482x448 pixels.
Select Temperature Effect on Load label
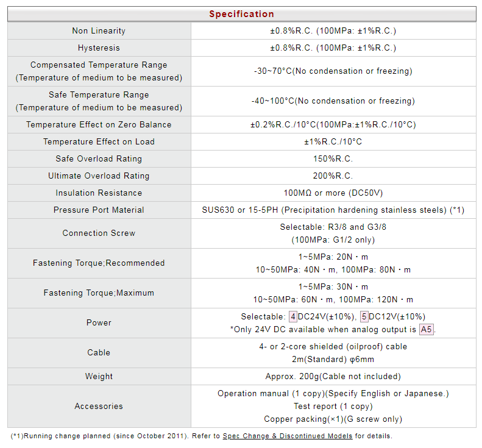pyautogui.click(x=99, y=142)
